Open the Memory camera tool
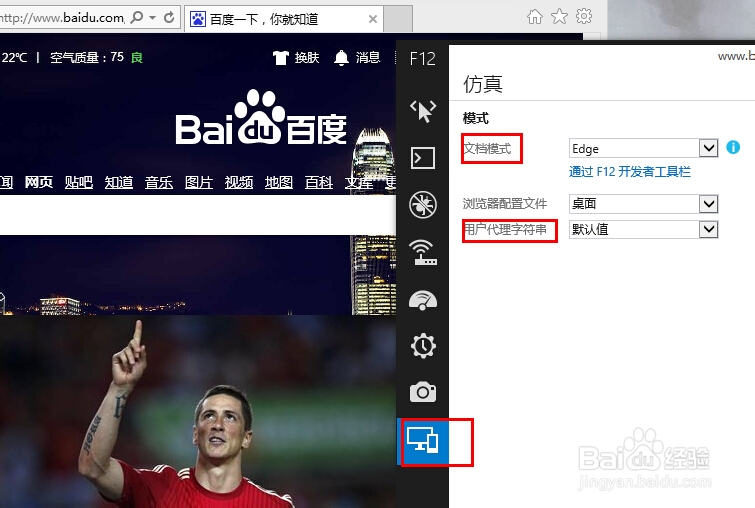This screenshot has height=508, width=755. pyautogui.click(x=423, y=392)
